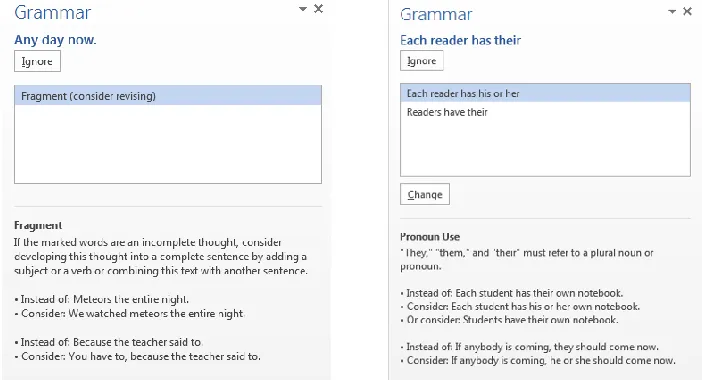Viewport: 702px width, 380px height.
Task: Ignore the 'Each reader has their' issue
Action: (x=422, y=61)
